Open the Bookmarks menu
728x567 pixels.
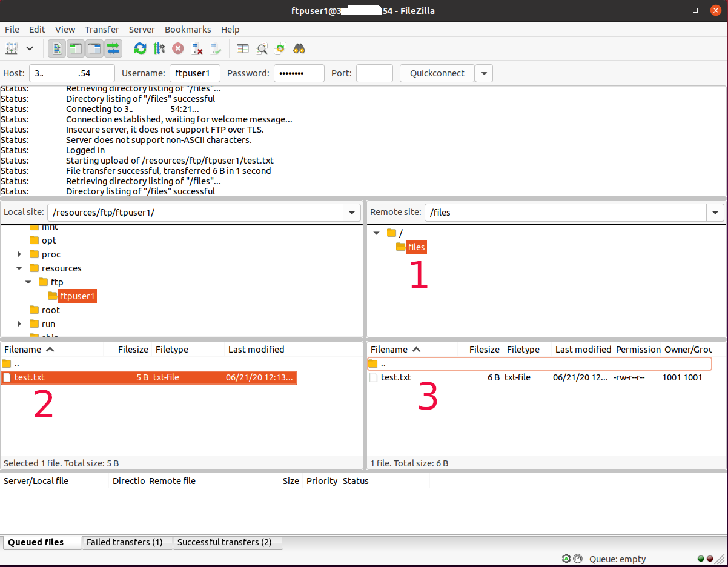[188, 29]
